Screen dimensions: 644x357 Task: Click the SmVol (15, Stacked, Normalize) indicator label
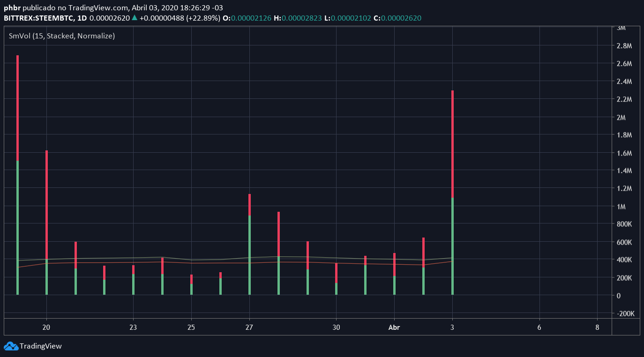click(x=62, y=36)
